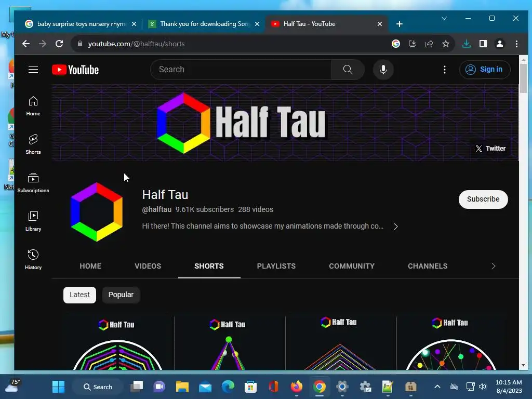The image size is (532, 399).
Task: Show hidden system tray icons
Action: point(437,387)
